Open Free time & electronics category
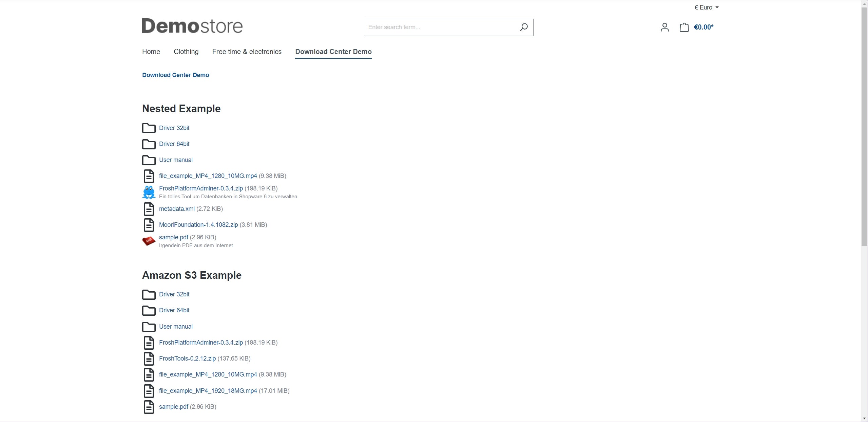Viewport: 868px width, 422px height. tap(247, 52)
